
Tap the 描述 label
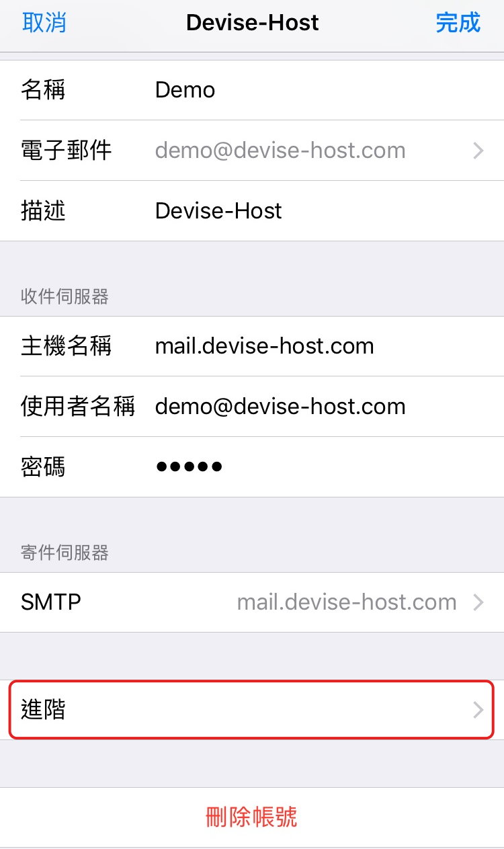43,211
